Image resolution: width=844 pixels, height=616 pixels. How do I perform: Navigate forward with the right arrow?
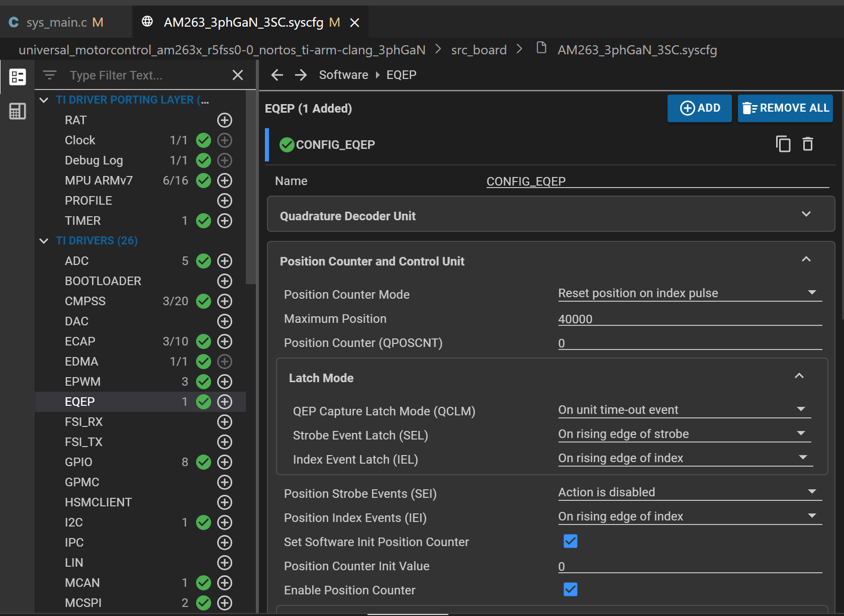[x=301, y=75]
